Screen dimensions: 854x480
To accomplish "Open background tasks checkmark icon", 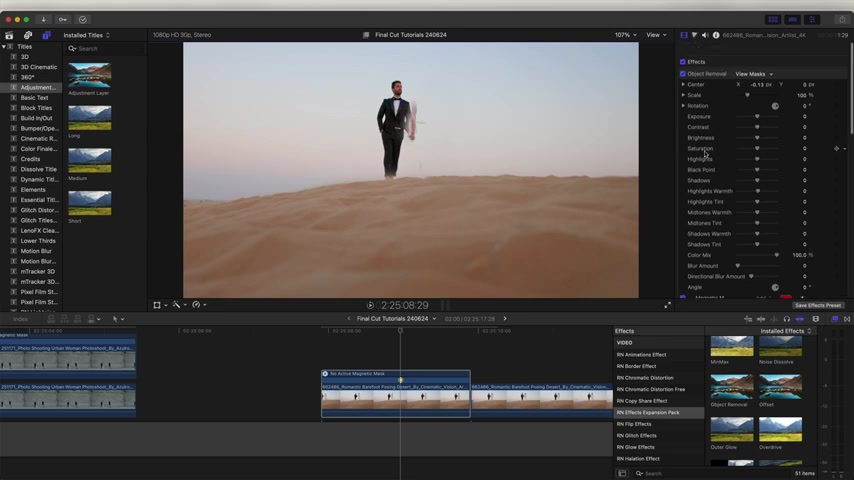I will coord(83,20).
